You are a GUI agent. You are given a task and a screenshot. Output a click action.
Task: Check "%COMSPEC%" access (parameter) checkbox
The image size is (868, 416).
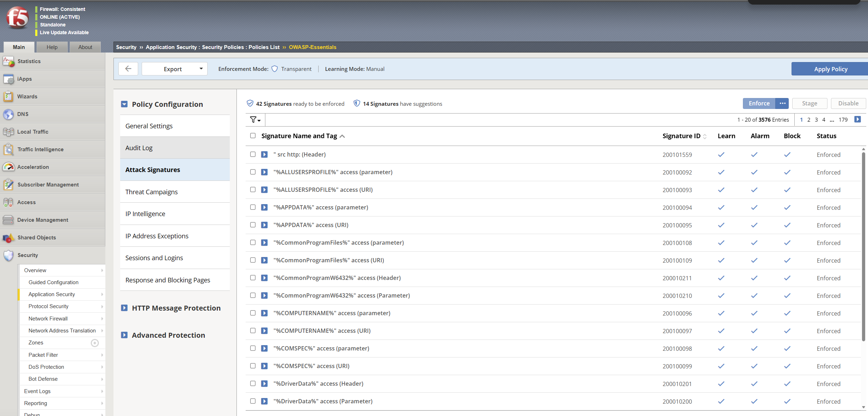click(253, 348)
